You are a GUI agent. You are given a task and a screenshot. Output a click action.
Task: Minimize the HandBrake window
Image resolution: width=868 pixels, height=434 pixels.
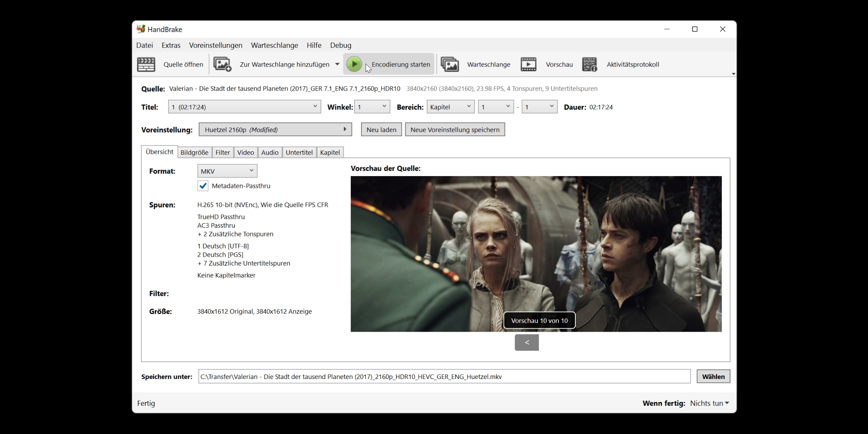[667, 29]
